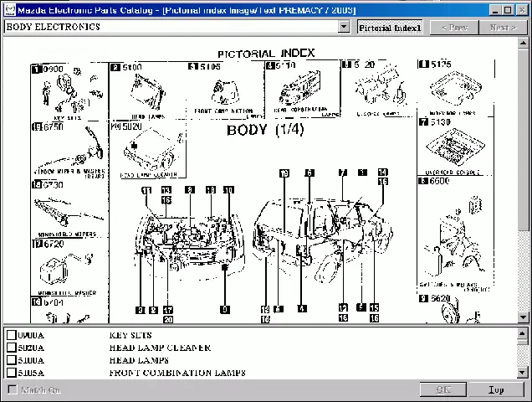Check the 5100A HEAD LAMPS checkbox
The width and height of the screenshot is (532, 402).
[x=12, y=360]
